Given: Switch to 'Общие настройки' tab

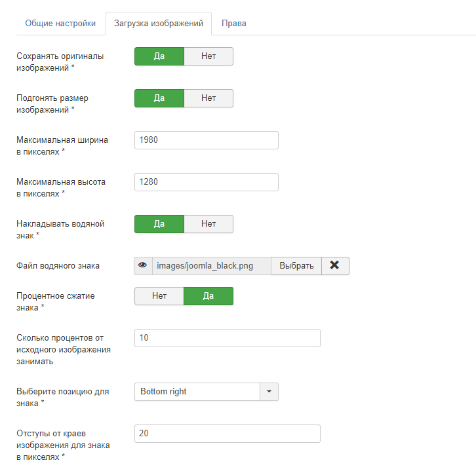Looking at the screenshot, I should point(60,24).
